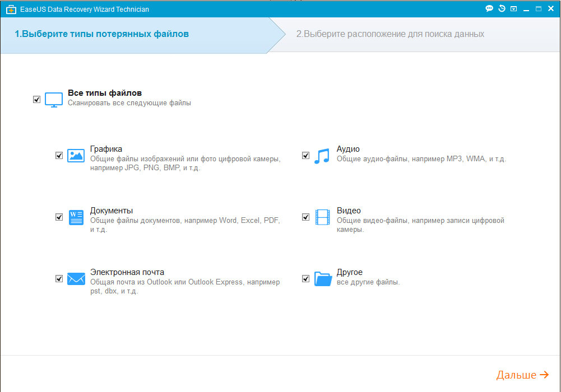Toggle the Аудио checkbox
Image resolution: width=561 pixels, height=392 pixels.
[305, 156]
